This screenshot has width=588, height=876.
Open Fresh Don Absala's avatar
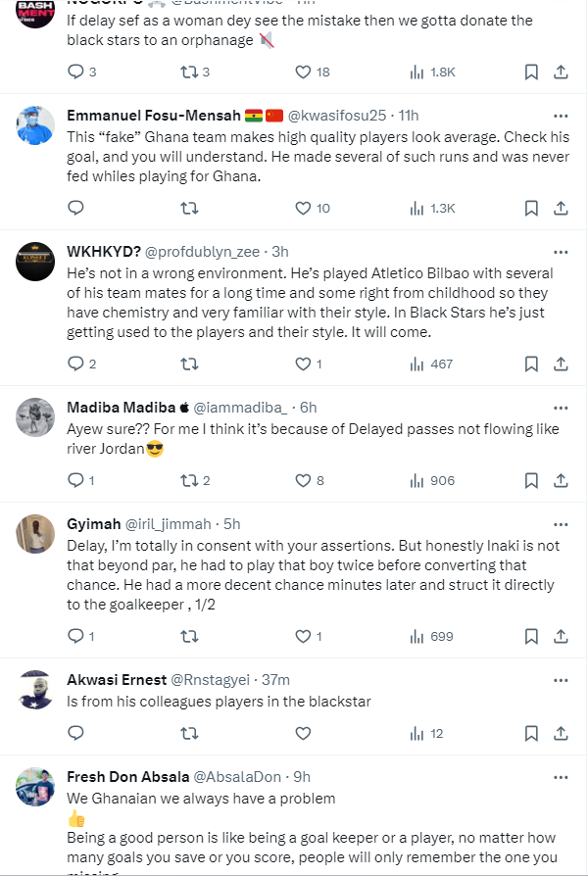pyautogui.click(x=36, y=786)
